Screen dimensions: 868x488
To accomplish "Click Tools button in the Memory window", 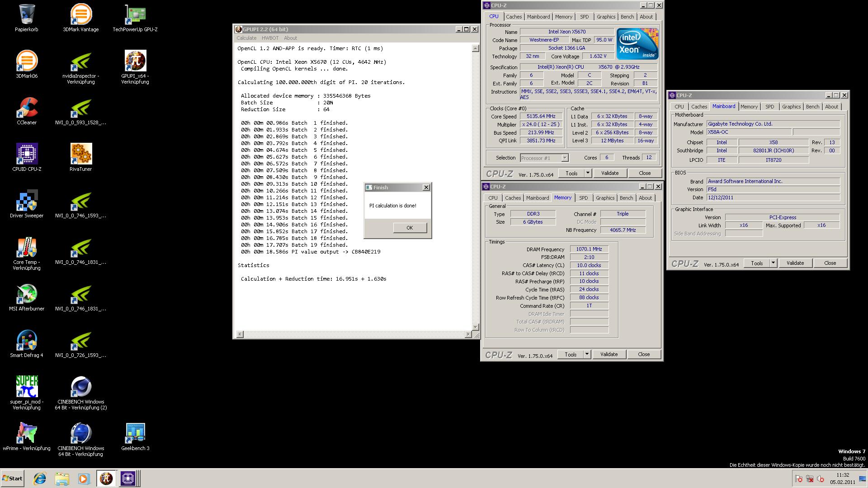I will pyautogui.click(x=571, y=354).
